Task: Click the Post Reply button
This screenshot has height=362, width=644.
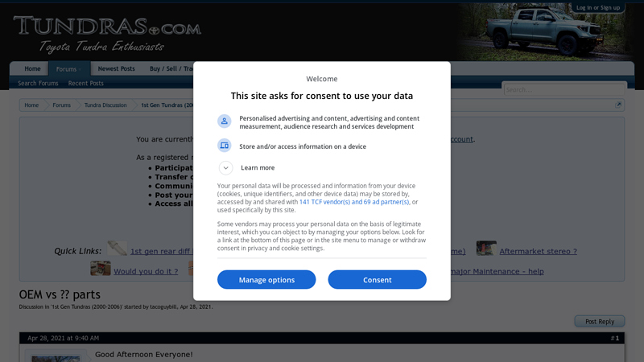Action: (599, 322)
